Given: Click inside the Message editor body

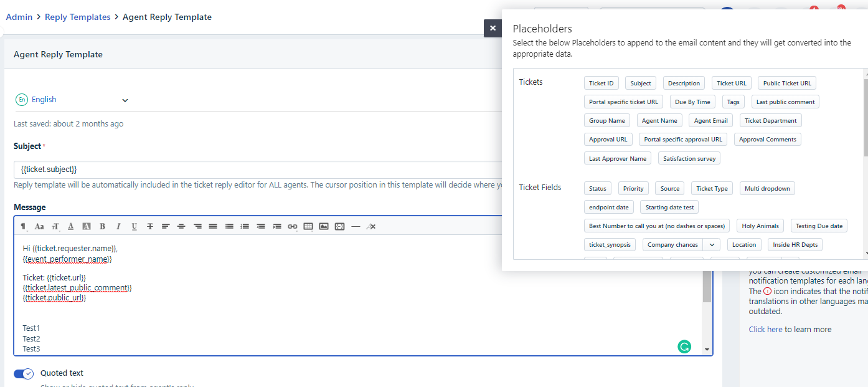Looking at the screenshot, I should pos(358,294).
